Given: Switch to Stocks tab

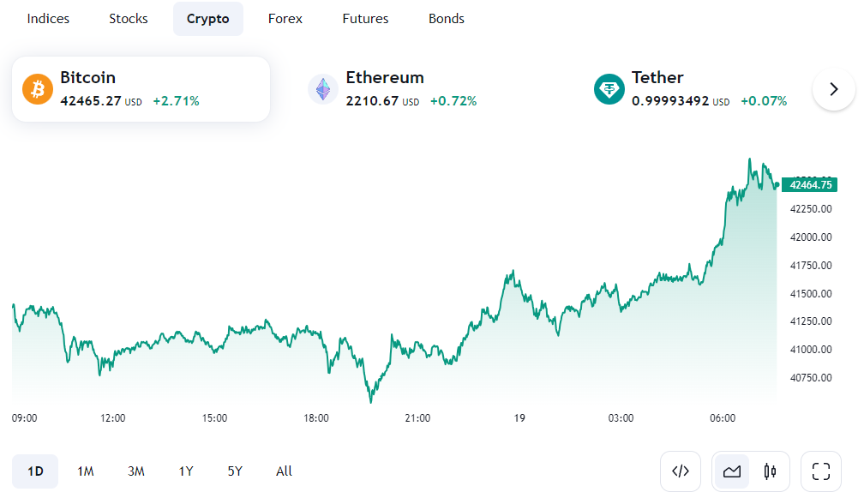Looking at the screenshot, I should [129, 19].
